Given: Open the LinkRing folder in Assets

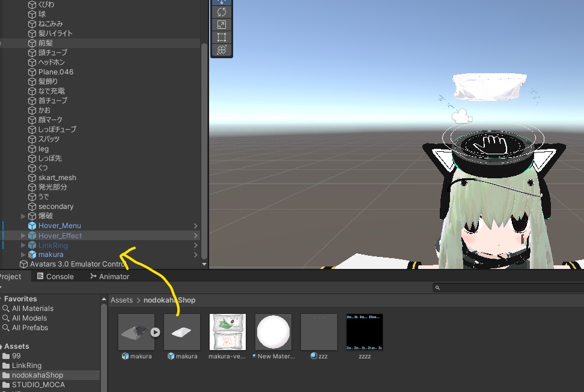Looking at the screenshot, I should pos(26,366).
